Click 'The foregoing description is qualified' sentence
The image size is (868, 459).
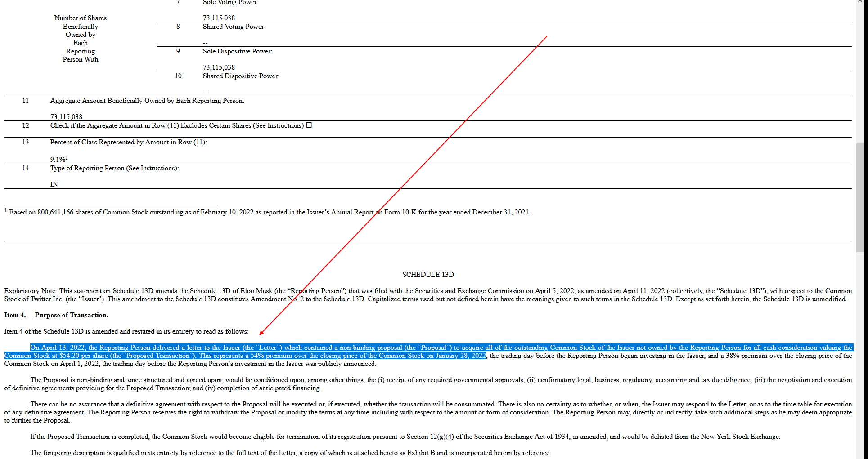point(290,453)
